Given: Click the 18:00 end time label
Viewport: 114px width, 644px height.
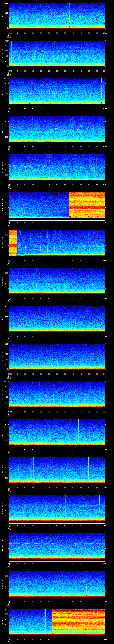Looking at the screenshot, I should pos(105,147).
